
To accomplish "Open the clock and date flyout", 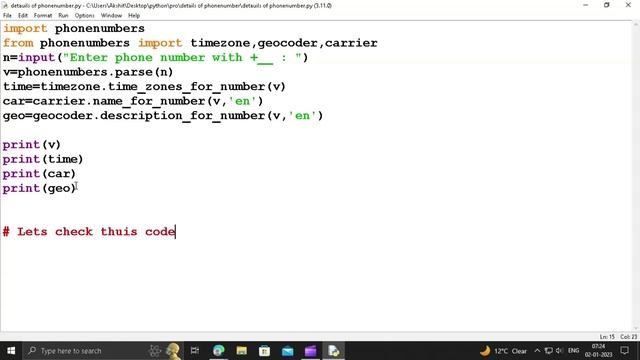I will point(598,351).
